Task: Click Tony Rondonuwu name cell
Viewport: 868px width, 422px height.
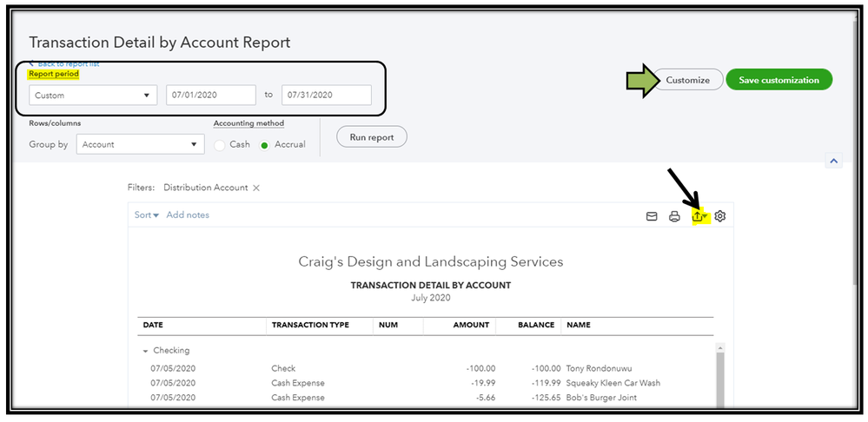Action: [599, 368]
